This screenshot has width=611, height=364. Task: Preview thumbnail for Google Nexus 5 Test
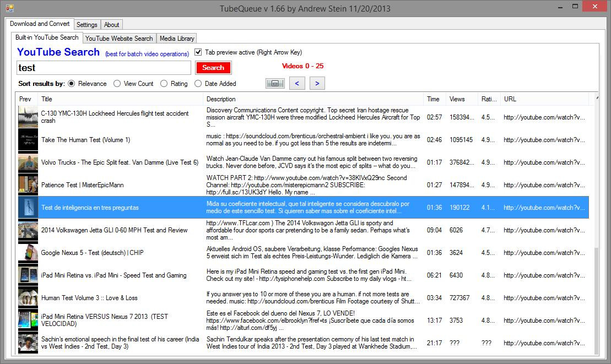pyautogui.click(x=28, y=253)
